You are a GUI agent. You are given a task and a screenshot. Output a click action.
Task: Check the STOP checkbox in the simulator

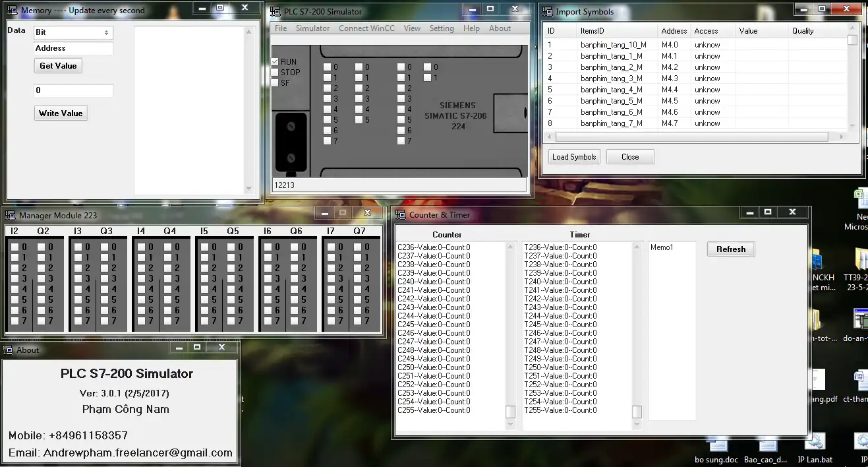click(x=275, y=72)
